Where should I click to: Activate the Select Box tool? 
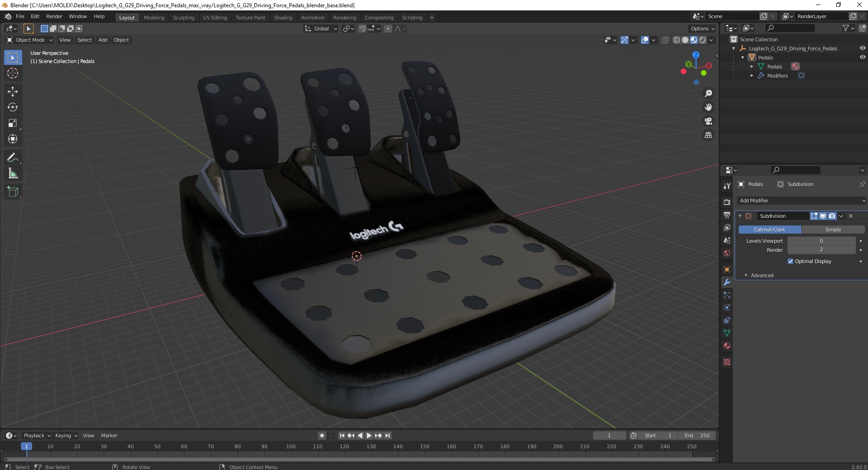click(13, 58)
